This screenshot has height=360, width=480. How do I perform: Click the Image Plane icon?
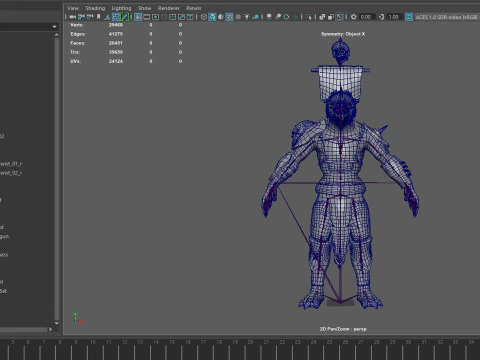click(107, 17)
